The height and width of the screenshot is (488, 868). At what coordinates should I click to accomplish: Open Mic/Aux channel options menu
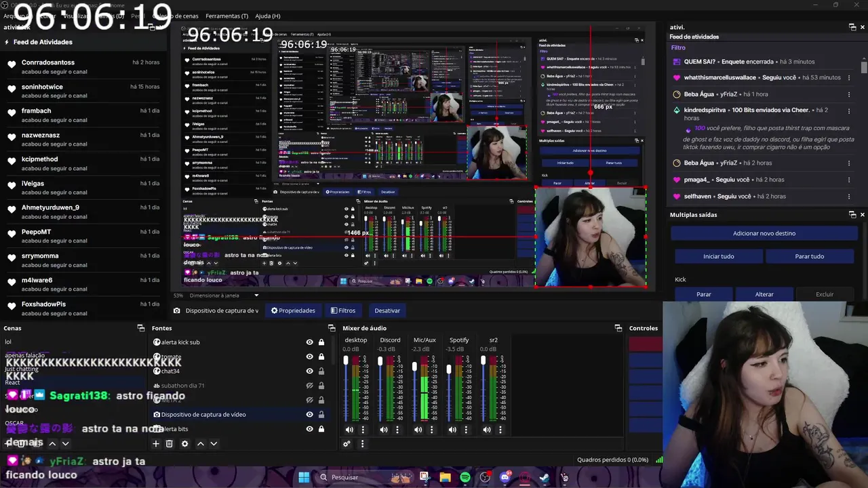pos(431,429)
